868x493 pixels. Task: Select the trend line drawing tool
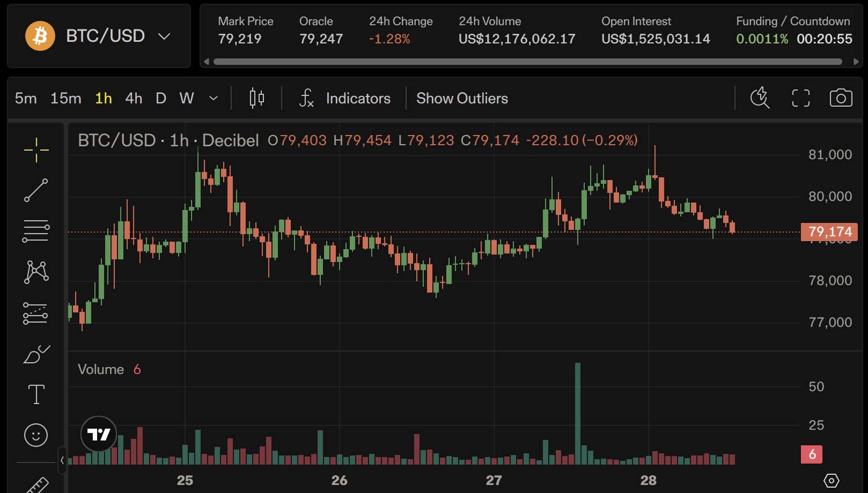click(36, 190)
